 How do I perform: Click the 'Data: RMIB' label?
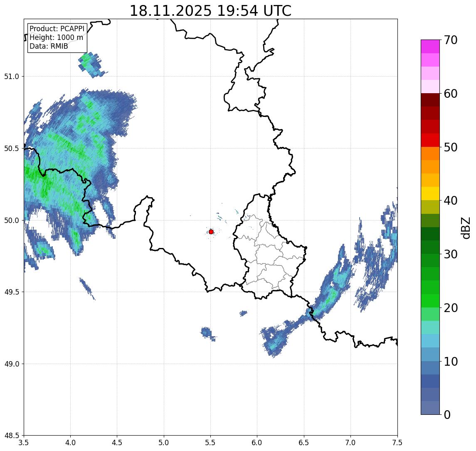pos(49,46)
